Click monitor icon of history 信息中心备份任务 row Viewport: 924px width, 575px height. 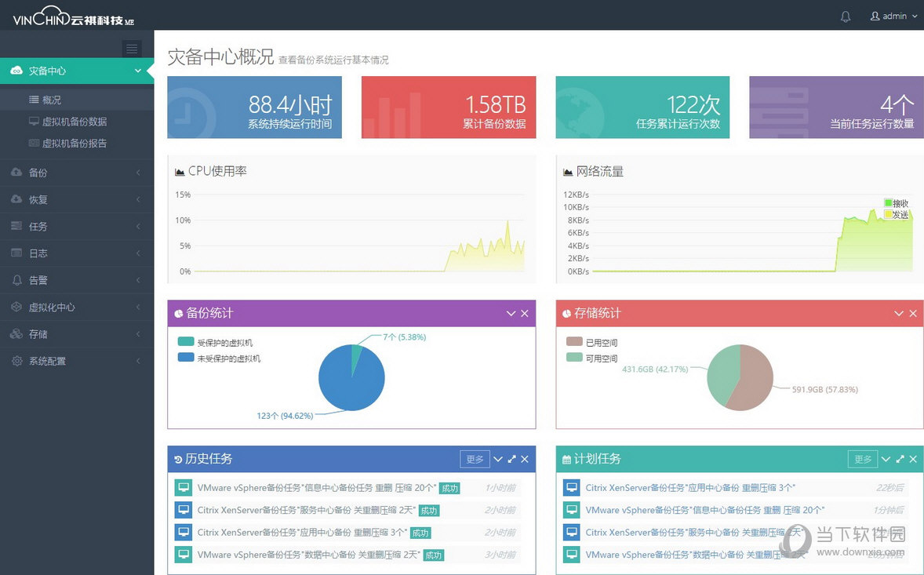(184, 488)
